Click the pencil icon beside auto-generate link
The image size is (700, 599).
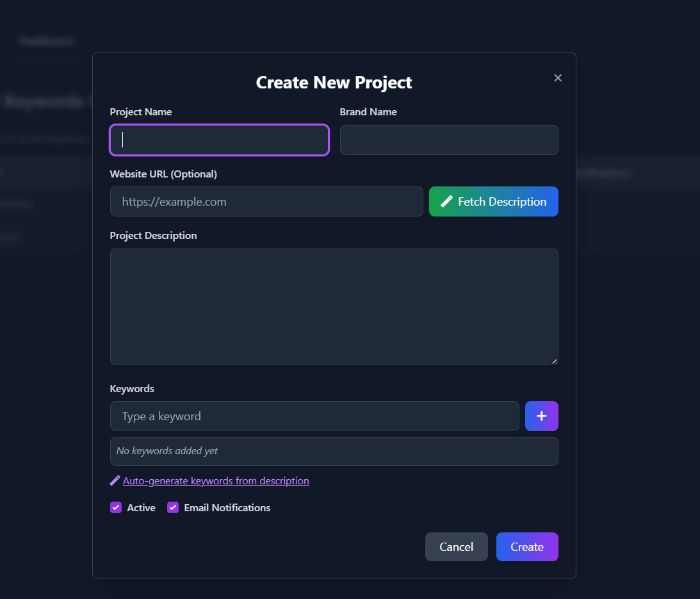coord(115,480)
